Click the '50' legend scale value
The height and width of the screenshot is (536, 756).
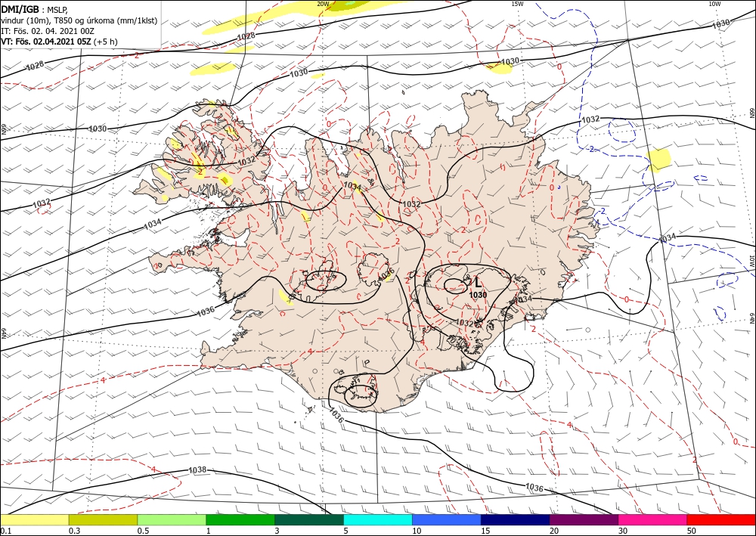point(692,531)
